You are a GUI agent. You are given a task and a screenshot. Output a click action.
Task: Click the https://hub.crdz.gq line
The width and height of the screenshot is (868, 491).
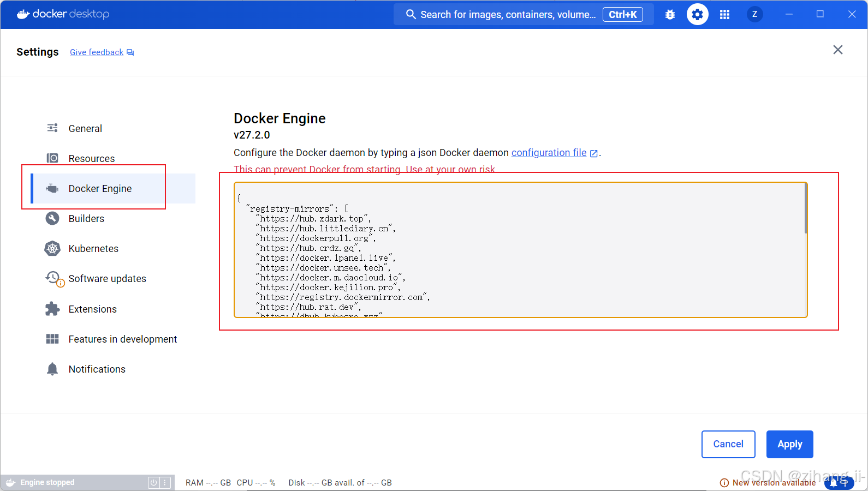point(308,248)
